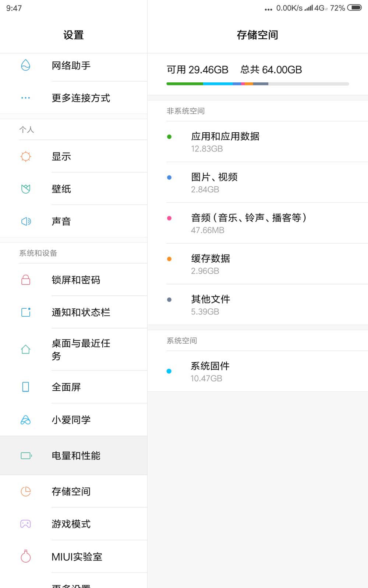Image resolution: width=368 pixels, height=588 pixels.
Task: Open 其他文件 storage entry
Action: [210, 305]
